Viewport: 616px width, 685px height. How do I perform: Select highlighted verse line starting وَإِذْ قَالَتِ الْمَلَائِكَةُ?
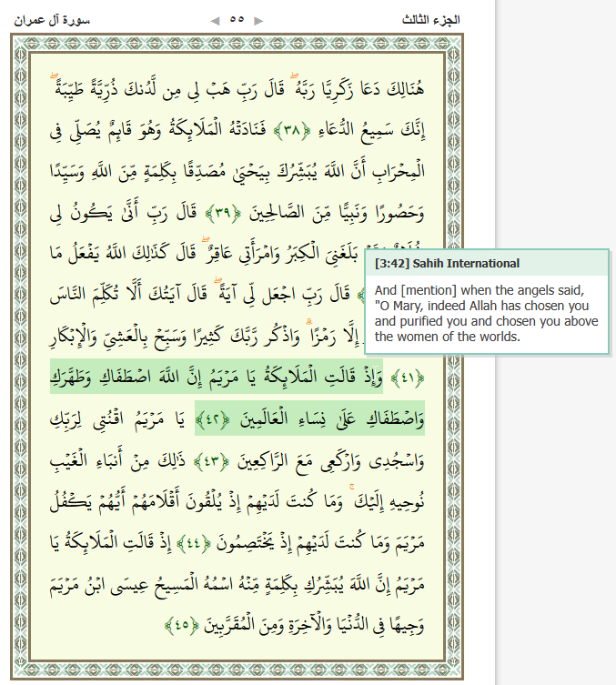coord(217,377)
